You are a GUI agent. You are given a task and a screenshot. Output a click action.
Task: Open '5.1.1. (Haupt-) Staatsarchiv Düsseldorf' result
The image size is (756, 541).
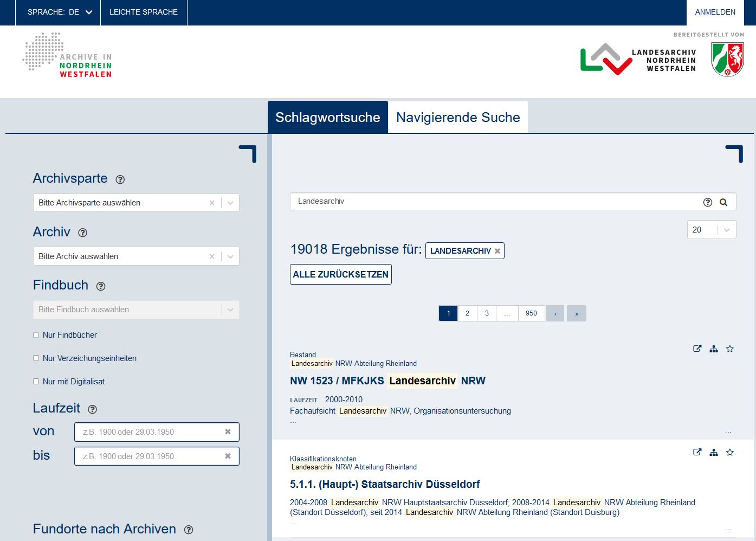[x=385, y=484]
